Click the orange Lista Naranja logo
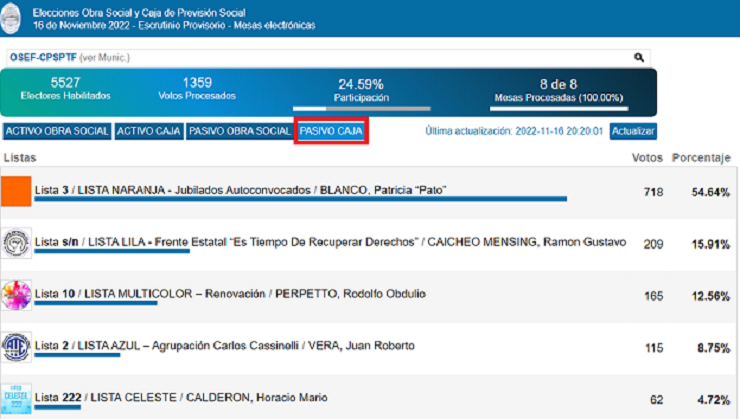The image size is (740, 419). (x=16, y=191)
